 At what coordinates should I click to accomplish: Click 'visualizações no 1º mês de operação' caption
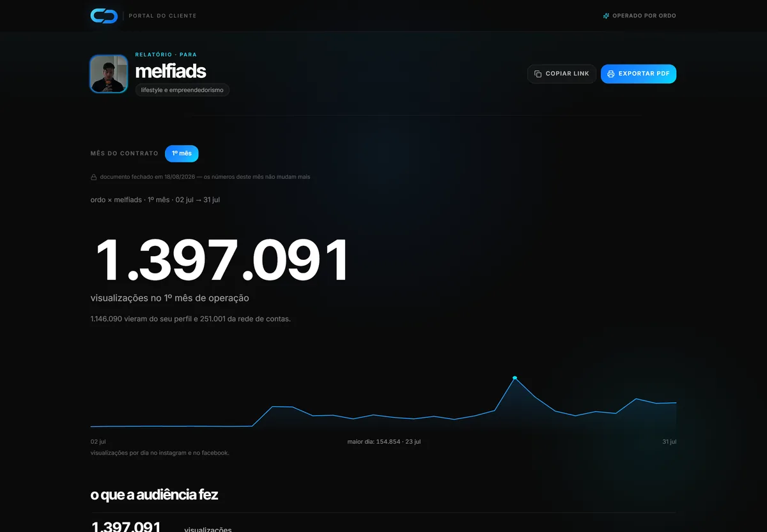(x=170, y=298)
